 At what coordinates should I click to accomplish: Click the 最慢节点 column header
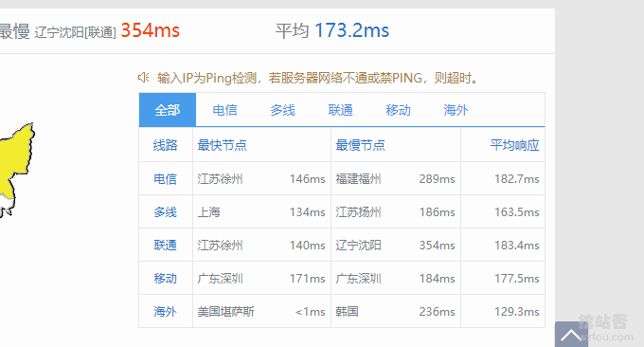[360, 145]
